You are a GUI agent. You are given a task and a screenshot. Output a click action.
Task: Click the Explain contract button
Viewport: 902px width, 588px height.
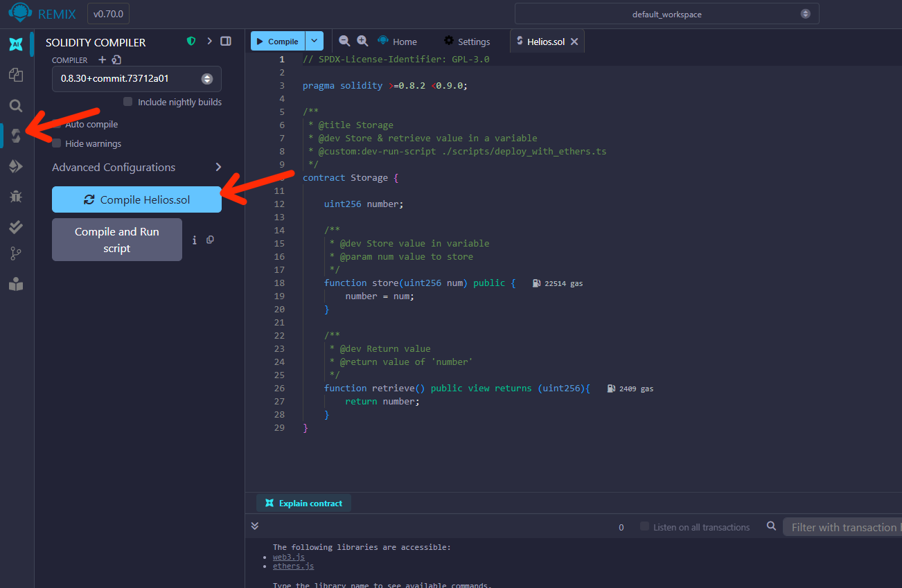pos(303,504)
